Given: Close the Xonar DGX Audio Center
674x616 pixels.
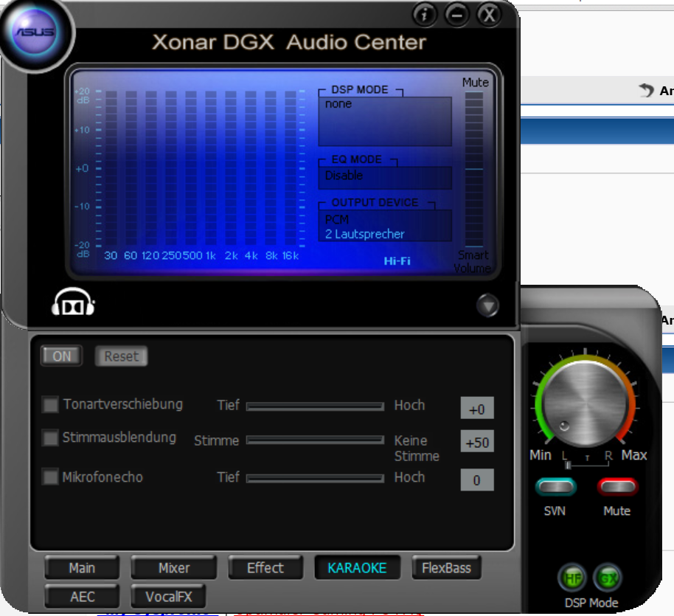Looking at the screenshot, I should 489,15.
